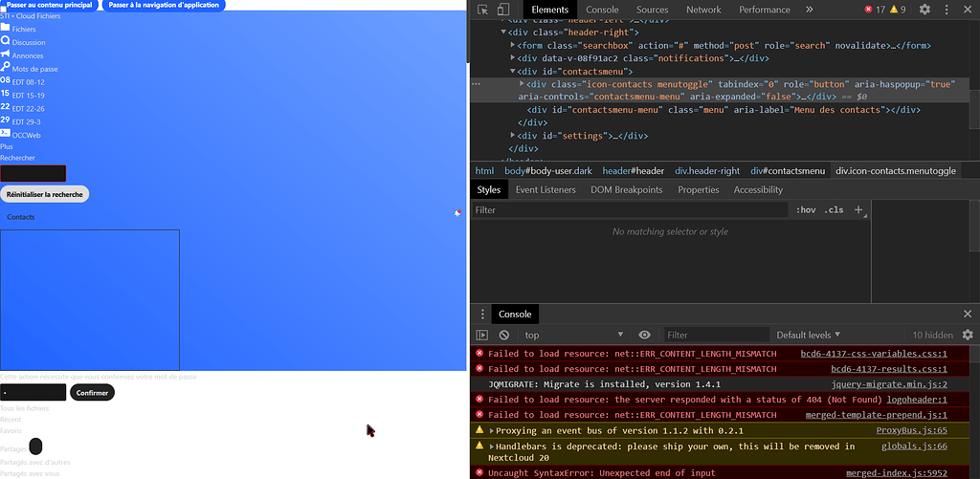
Task: Open the DOM Breakpoints tab
Action: [x=626, y=190]
